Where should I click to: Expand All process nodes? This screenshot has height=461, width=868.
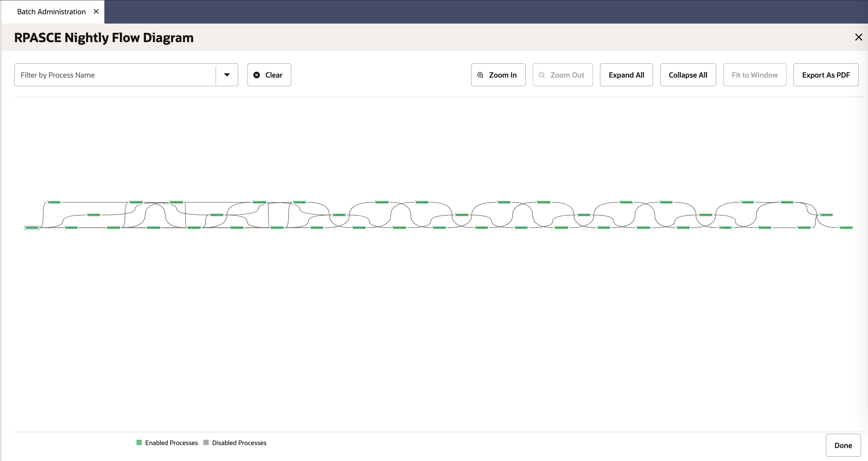[626, 75]
